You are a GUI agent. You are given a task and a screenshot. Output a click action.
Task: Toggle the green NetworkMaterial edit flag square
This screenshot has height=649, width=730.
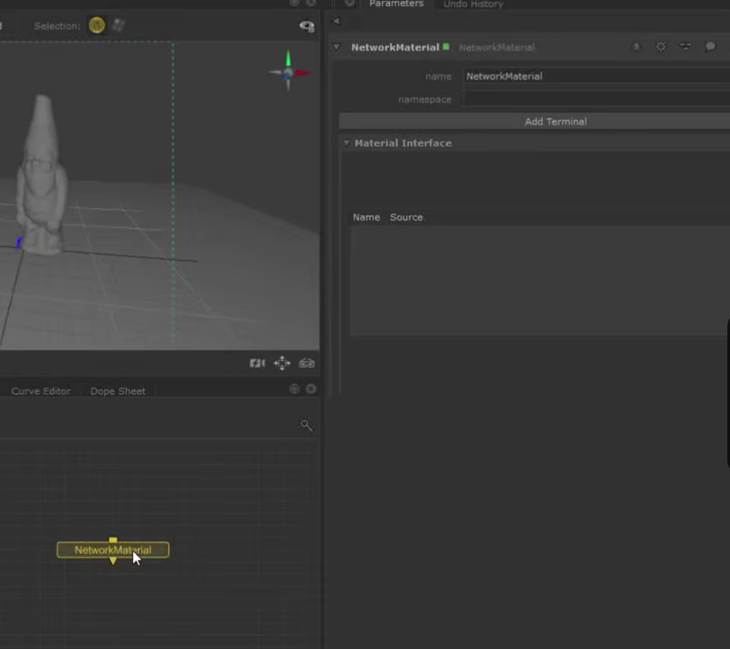[x=446, y=47]
